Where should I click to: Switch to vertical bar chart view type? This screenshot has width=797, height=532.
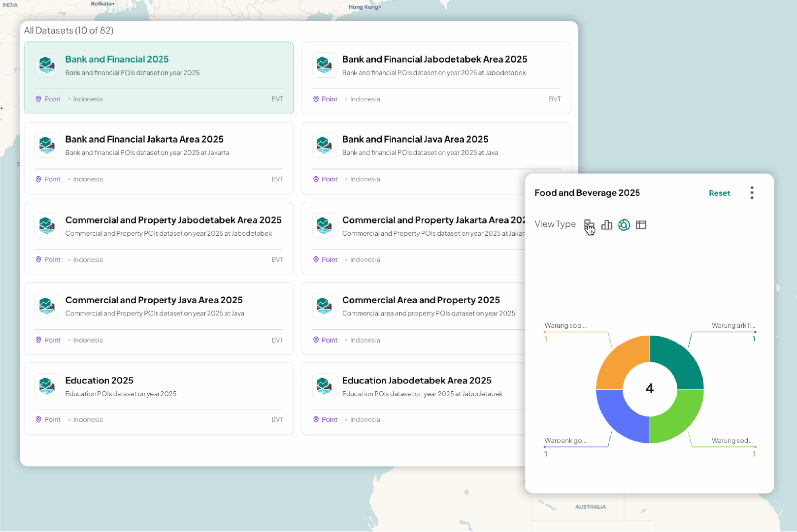pyautogui.click(x=607, y=225)
